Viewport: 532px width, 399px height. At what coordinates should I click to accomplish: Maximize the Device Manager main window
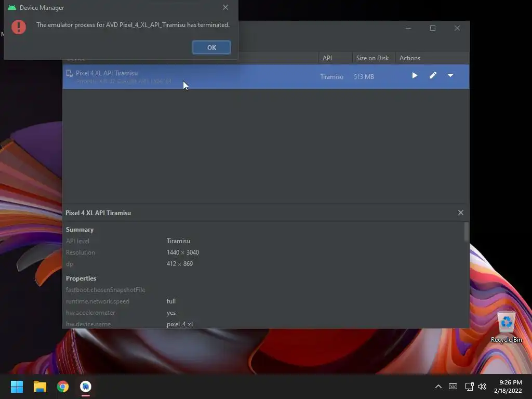point(433,28)
